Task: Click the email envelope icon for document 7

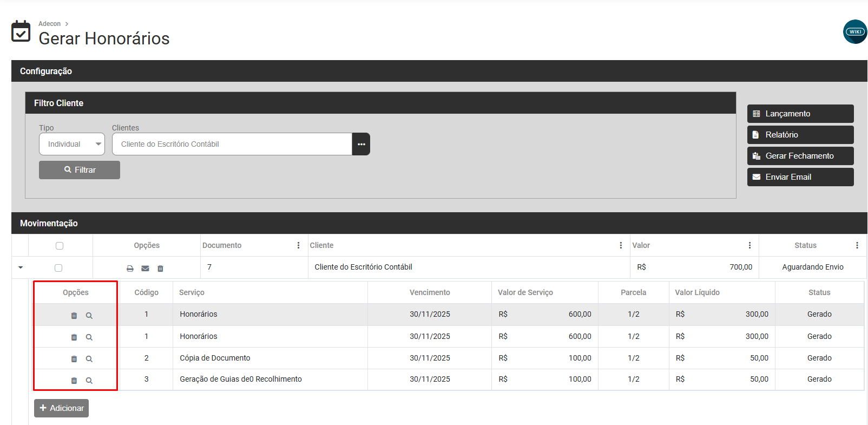Action: [x=145, y=269]
